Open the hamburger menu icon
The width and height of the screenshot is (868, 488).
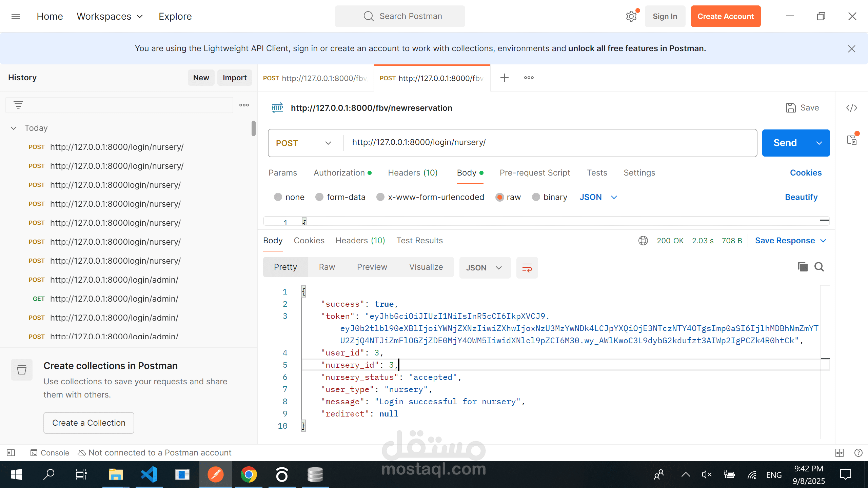[x=16, y=16]
